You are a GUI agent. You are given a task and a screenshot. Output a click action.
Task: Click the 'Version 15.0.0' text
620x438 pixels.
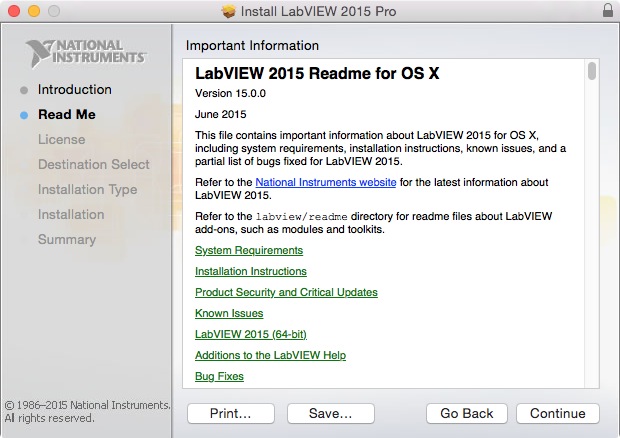tap(230, 93)
